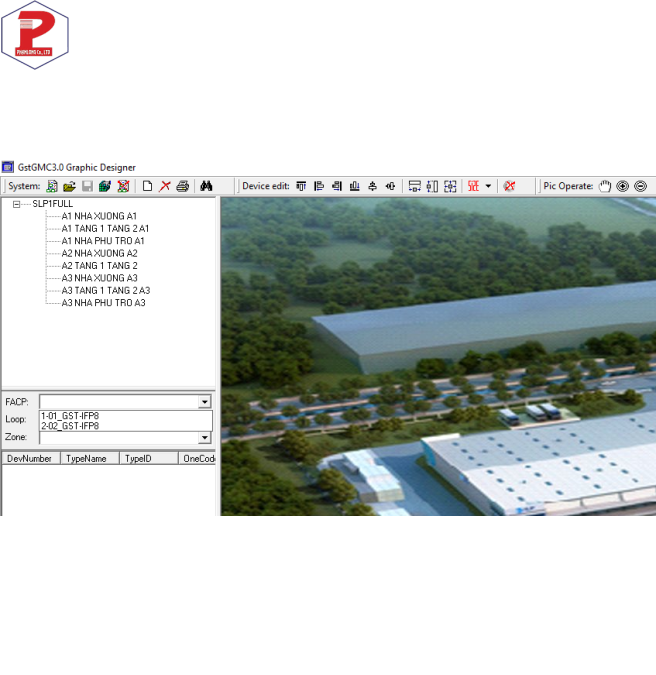
Task: Select A1 NHA XUONG A1 tree item
Action: pos(99,216)
